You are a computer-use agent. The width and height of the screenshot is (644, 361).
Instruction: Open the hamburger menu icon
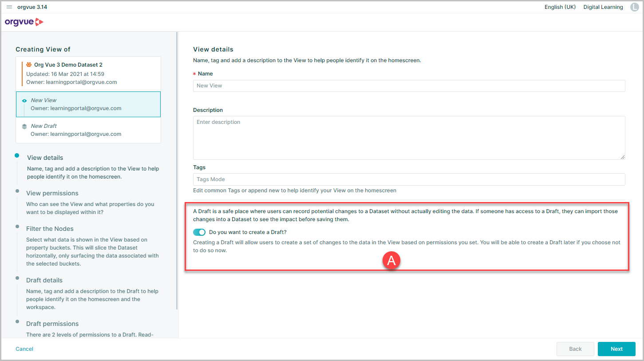tap(9, 7)
